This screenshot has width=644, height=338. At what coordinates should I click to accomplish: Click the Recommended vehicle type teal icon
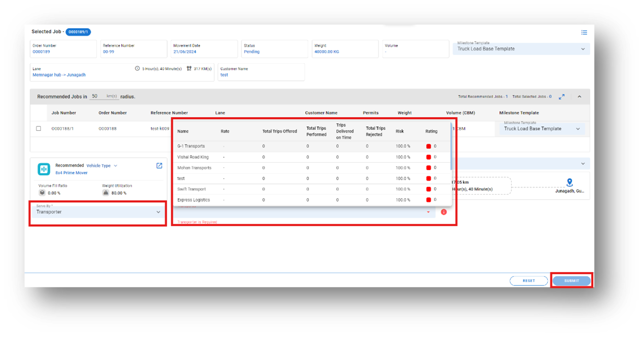44,169
